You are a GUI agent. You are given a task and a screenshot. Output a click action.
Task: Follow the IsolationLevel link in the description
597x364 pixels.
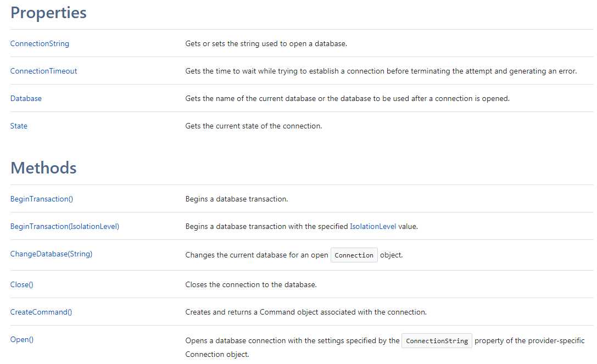[x=373, y=227]
